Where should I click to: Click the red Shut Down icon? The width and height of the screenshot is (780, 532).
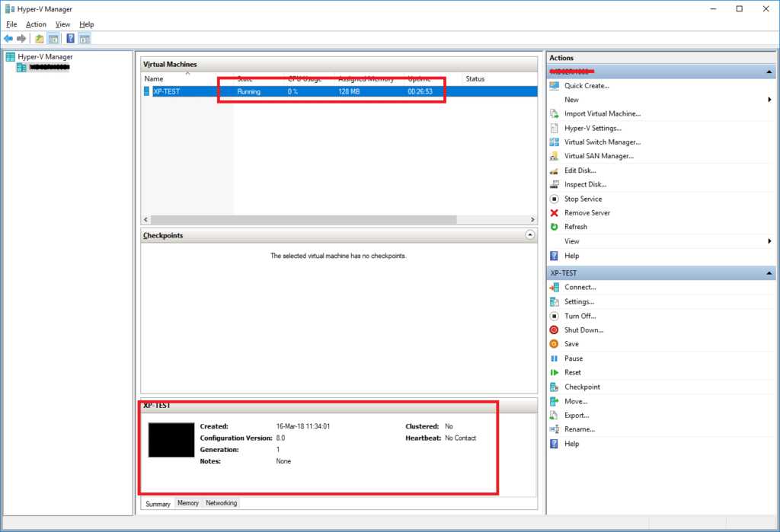click(x=555, y=330)
